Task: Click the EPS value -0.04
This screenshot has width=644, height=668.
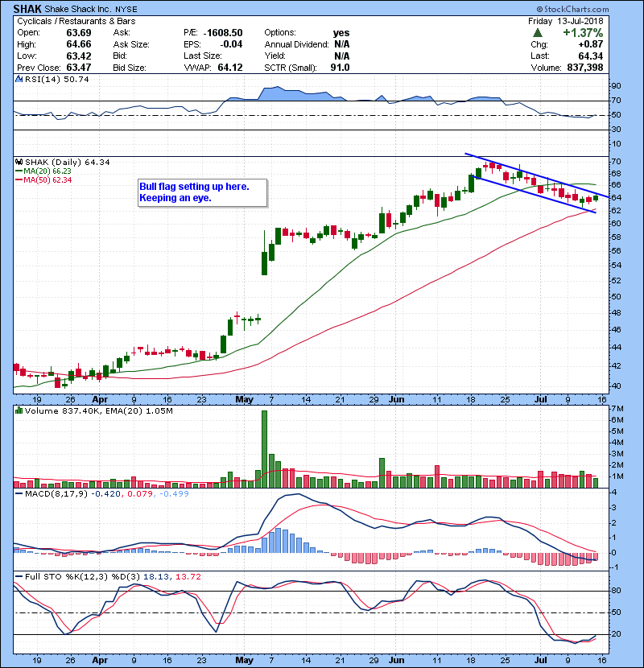Action: (231, 44)
